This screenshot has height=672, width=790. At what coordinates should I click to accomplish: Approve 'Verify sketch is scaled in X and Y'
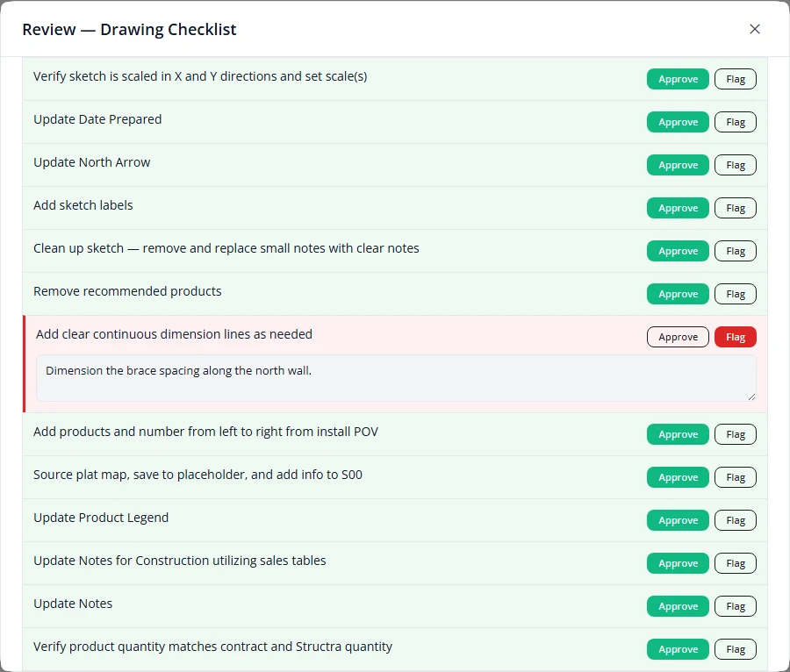[x=678, y=79]
